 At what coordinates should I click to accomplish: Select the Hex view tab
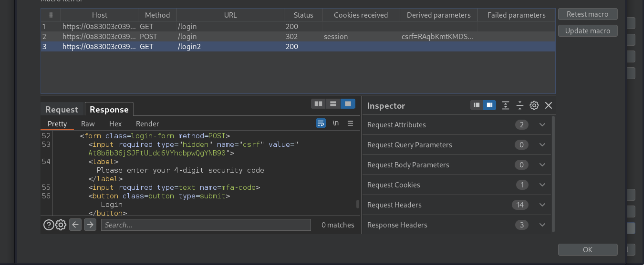pos(115,124)
